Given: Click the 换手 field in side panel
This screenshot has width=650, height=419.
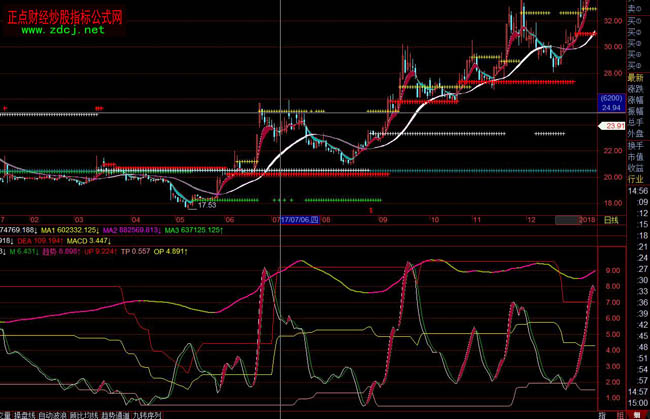Looking at the screenshot, I should pyautogui.click(x=636, y=145).
